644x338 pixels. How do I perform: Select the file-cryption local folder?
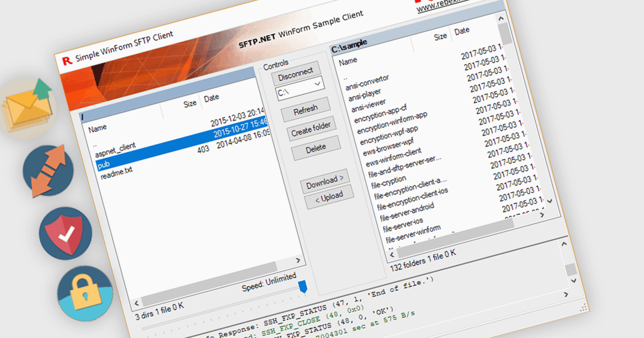click(389, 182)
